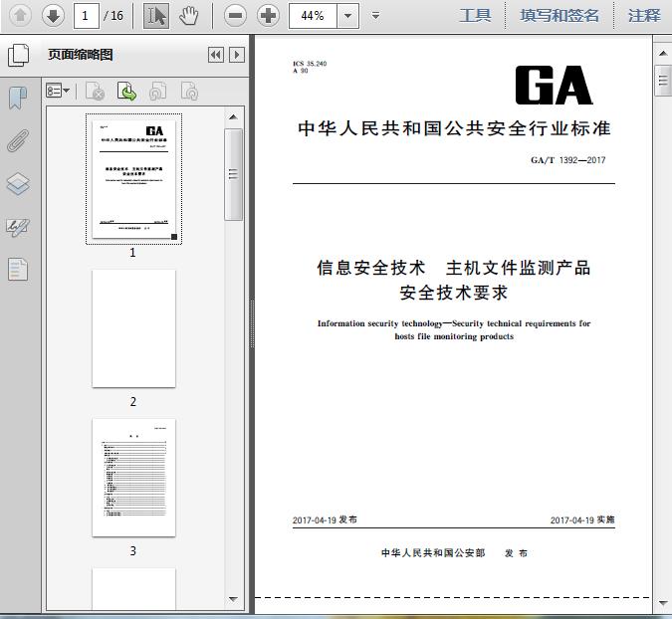
Task: Open the signatures panel
Action: (x=18, y=227)
